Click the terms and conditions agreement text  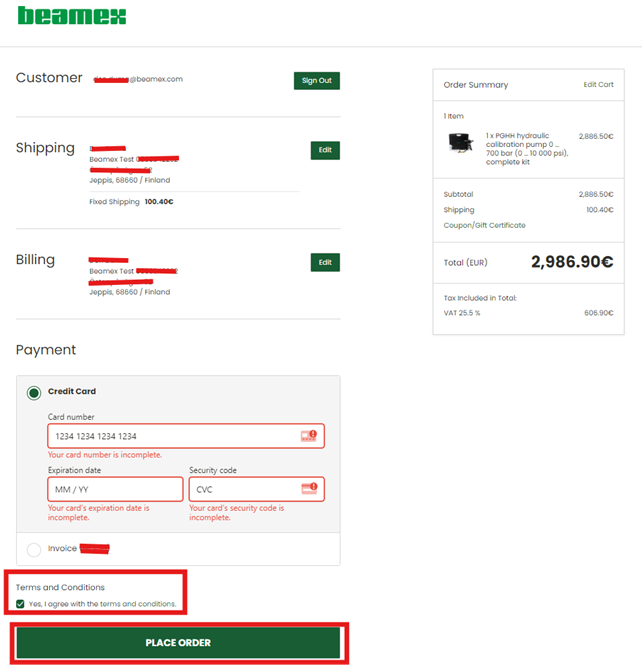coord(102,604)
